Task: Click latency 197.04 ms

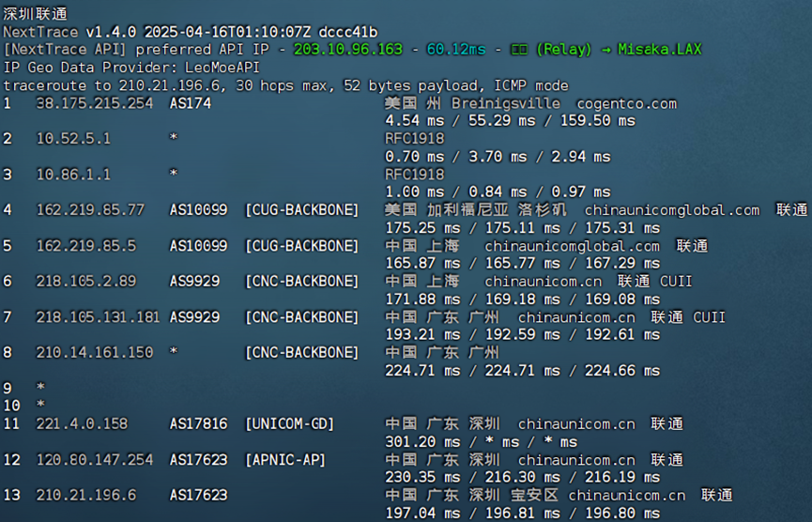Action: click(422, 514)
